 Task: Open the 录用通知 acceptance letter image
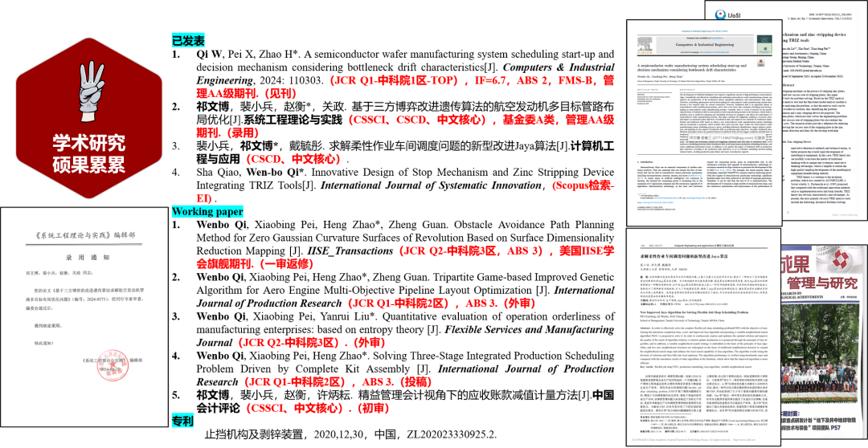click(x=84, y=317)
